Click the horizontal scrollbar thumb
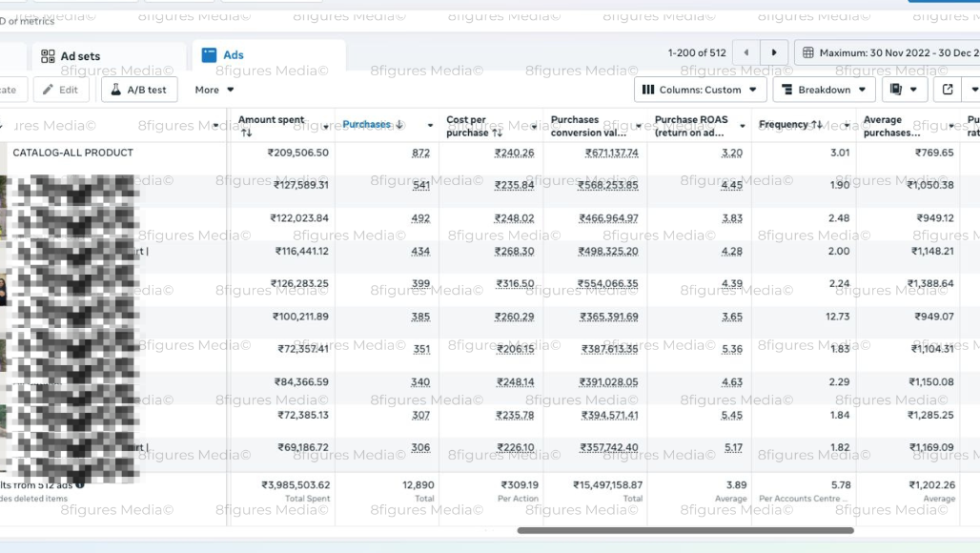This screenshot has width=980, height=553. pyautogui.click(x=684, y=530)
